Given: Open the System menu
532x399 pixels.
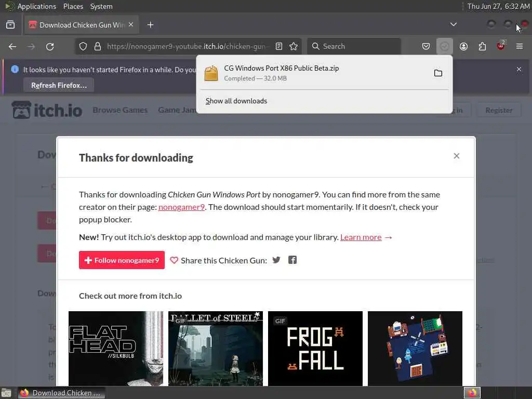Looking at the screenshot, I should (x=101, y=6).
